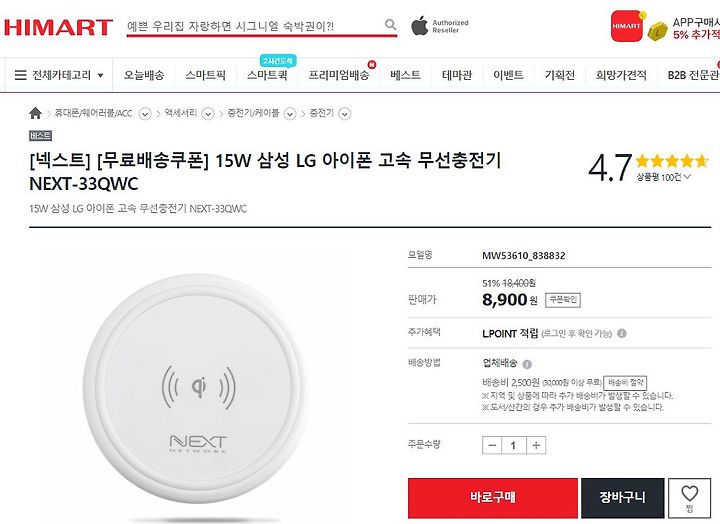Viewport: 720px width, 524px height.
Task: Click the search magnifier icon
Action: coord(390,24)
